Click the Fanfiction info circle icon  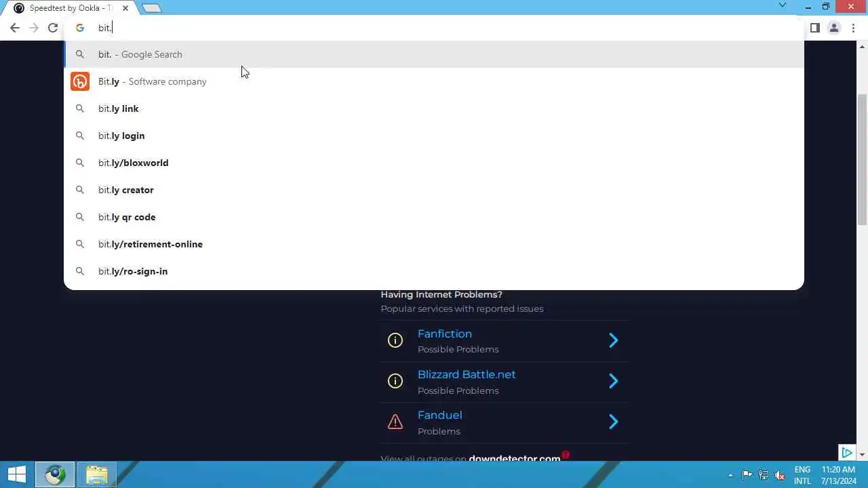(x=395, y=340)
